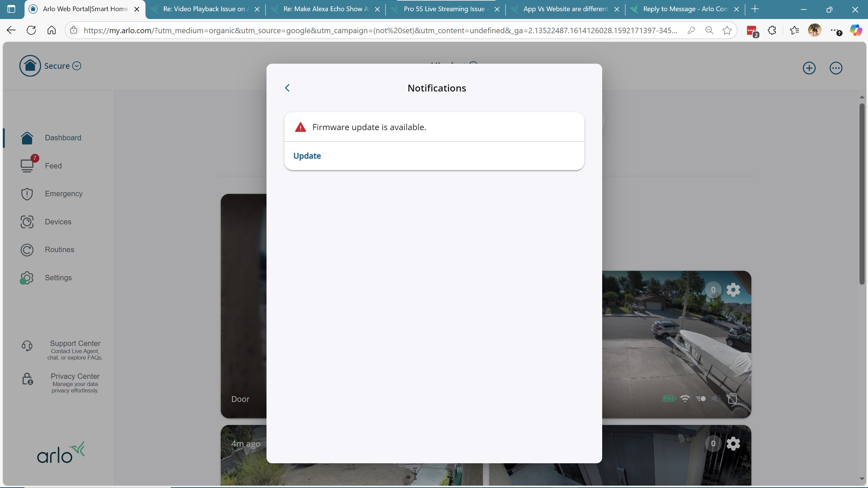Screen dimensions: 868x488
Task: Open driveway camera settings gear
Action: pos(733,290)
